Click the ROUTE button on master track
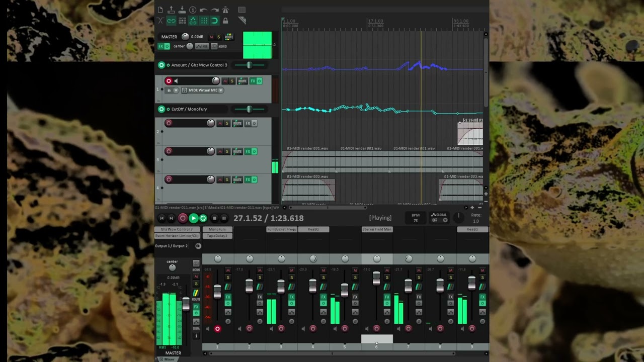This screenshot has height=362, width=644. (x=229, y=37)
